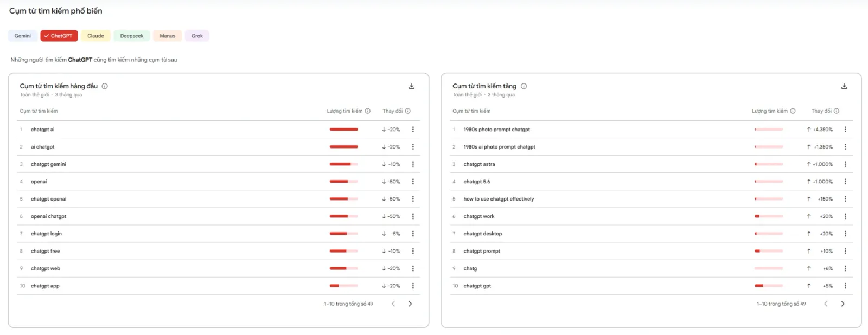Screen dimensions: 868x335
Task: Click the search volume bar for openai
Action: tap(344, 182)
